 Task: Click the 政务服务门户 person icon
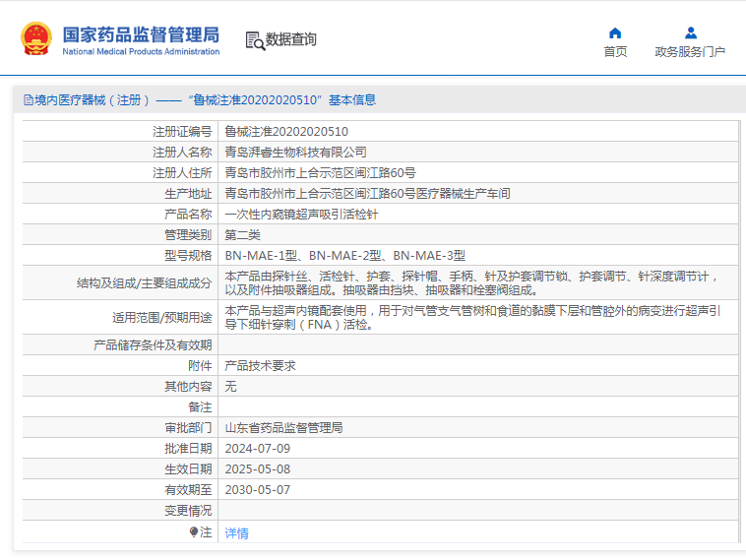pyautogui.click(x=690, y=32)
